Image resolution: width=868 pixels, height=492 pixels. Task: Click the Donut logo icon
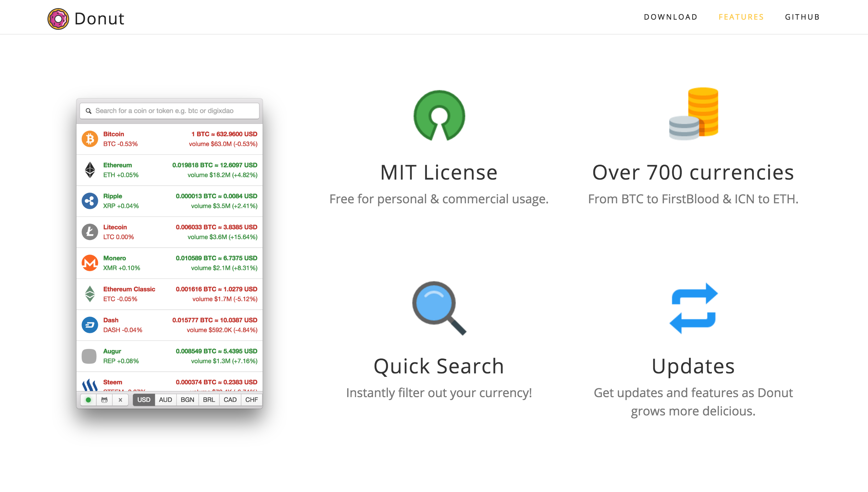point(58,19)
